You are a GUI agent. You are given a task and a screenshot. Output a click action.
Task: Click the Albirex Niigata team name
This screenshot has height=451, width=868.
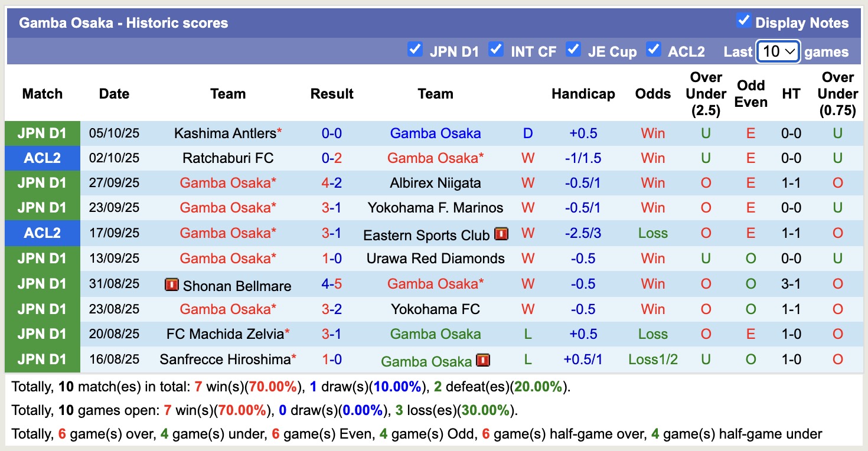435,182
